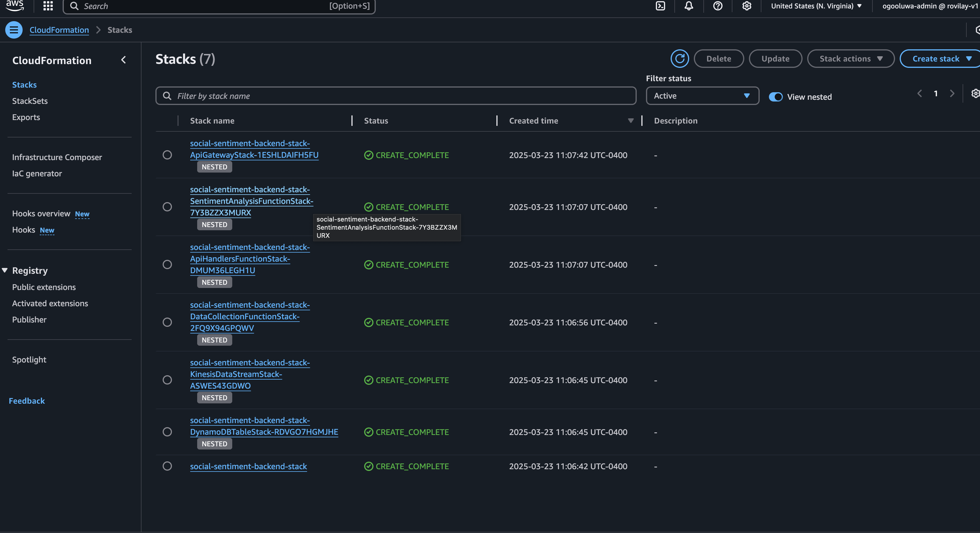Focus the top Search box
The height and width of the screenshot is (533, 980).
click(219, 6)
